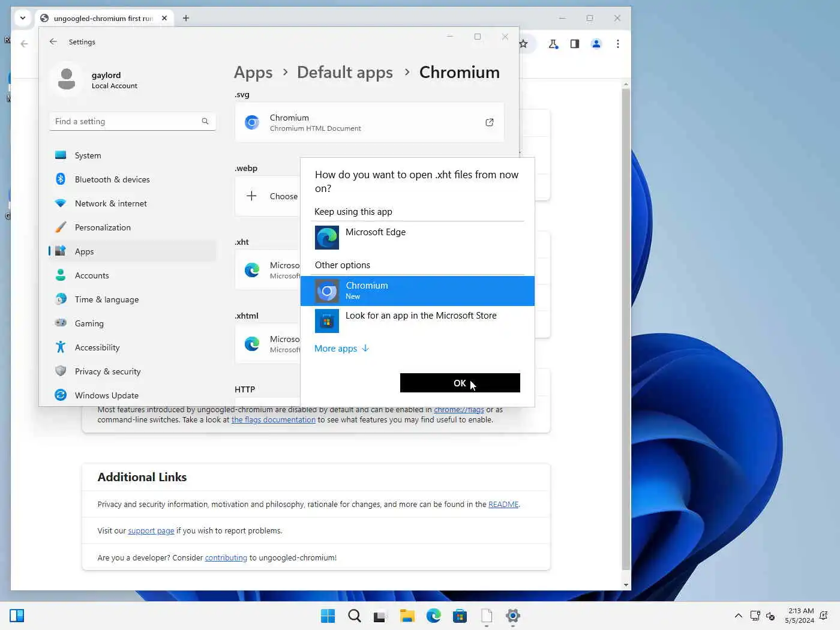Open the README link
Screen dimensions: 840x630
[503, 505]
